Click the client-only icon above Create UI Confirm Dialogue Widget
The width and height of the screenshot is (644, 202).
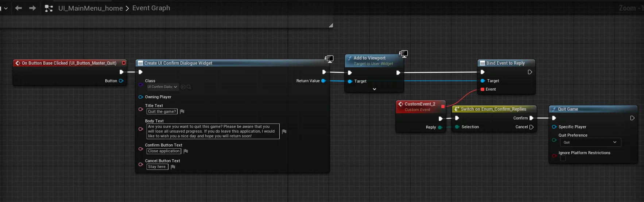click(x=329, y=59)
